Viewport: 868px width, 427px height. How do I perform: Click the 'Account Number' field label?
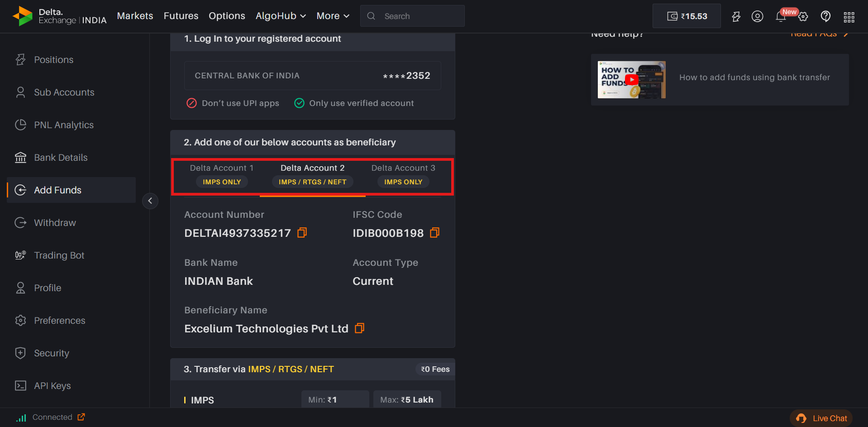pyautogui.click(x=224, y=215)
